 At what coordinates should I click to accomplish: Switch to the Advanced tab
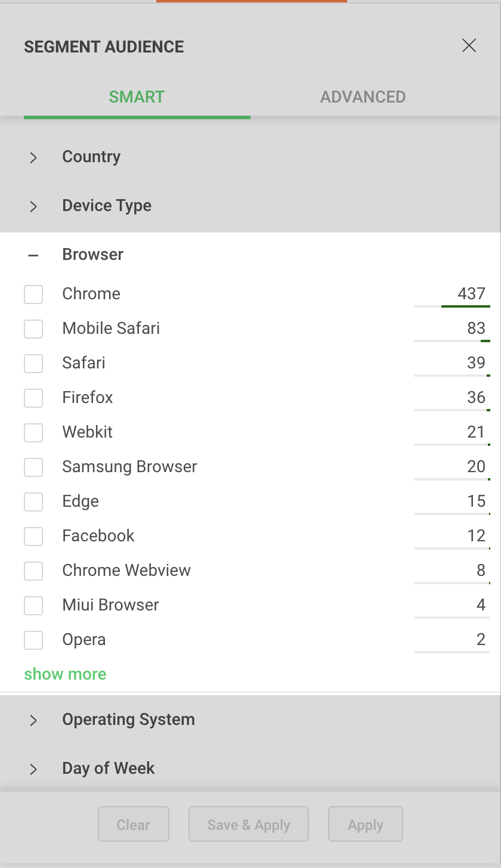[363, 97]
